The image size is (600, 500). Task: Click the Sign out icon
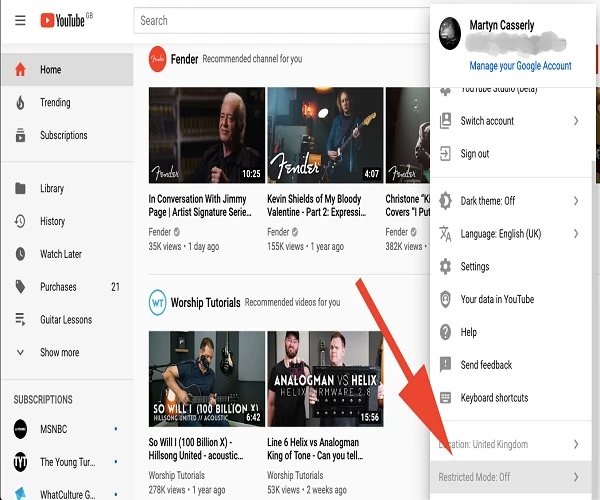click(x=445, y=154)
